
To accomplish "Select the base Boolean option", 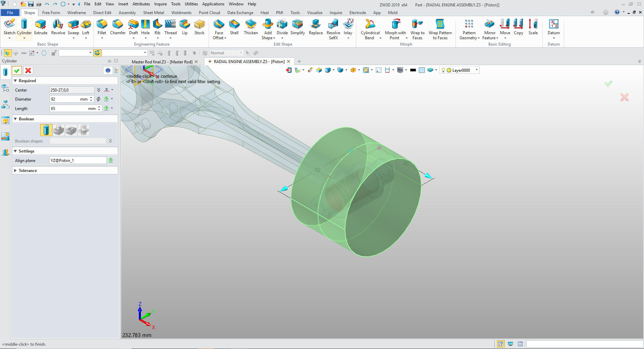I will (46, 130).
